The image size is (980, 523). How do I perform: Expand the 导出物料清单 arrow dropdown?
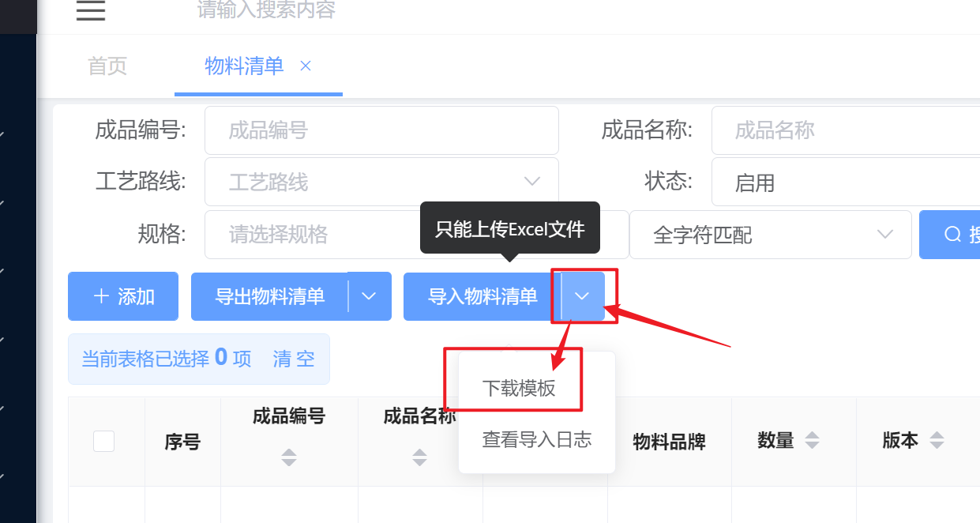pyautogui.click(x=369, y=296)
